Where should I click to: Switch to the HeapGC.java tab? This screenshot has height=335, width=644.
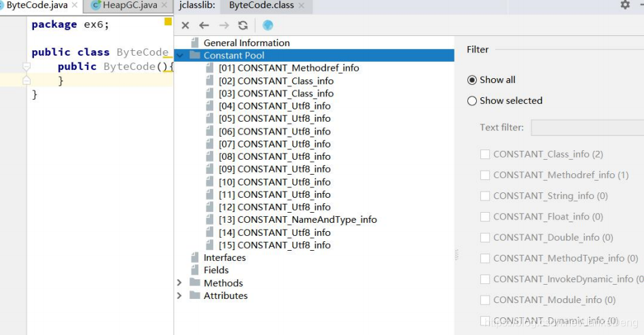tap(130, 5)
